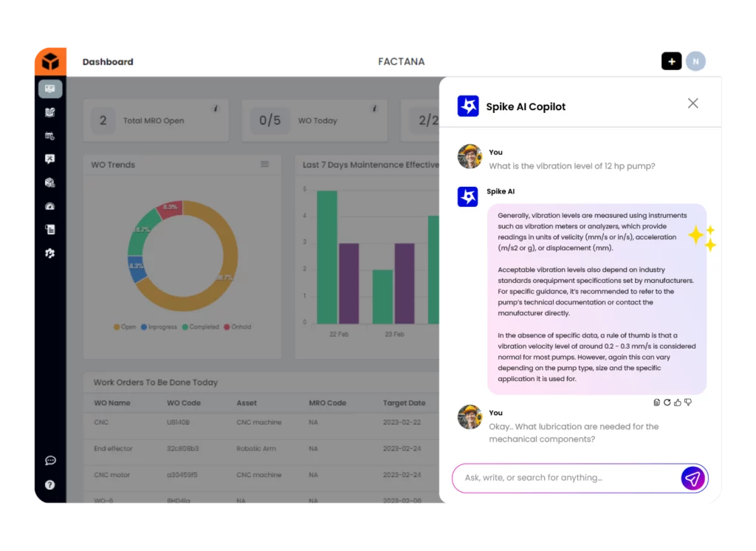Open the calendar schedule icon in sidebar
This screenshot has height=551, width=756.
click(50, 136)
